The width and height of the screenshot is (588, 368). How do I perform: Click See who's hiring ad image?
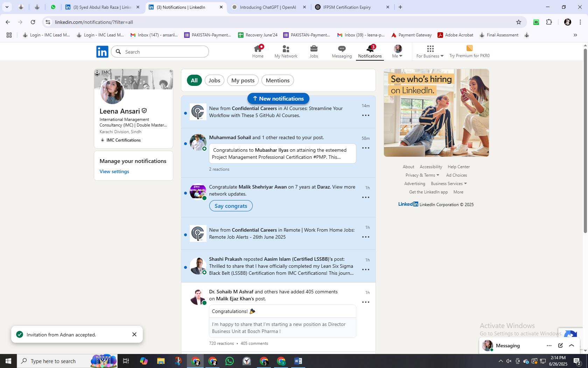(x=436, y=113)
